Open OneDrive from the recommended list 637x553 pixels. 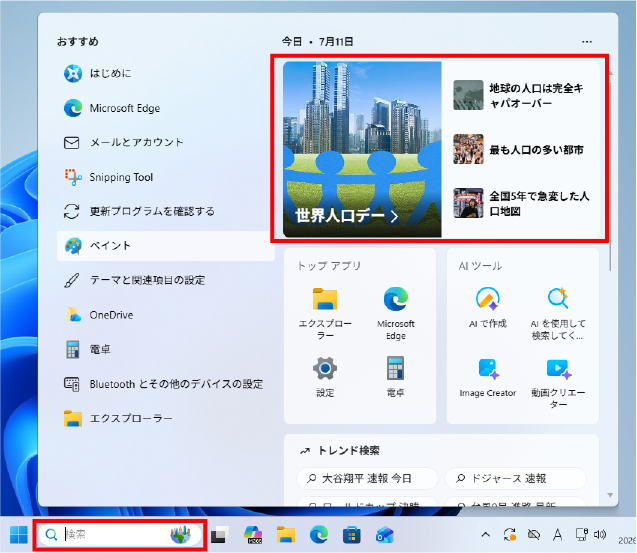pos(166,315)
